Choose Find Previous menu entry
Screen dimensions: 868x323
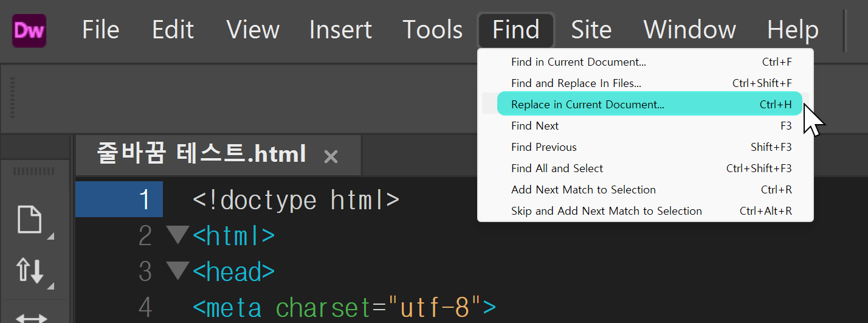coord(543,147)
